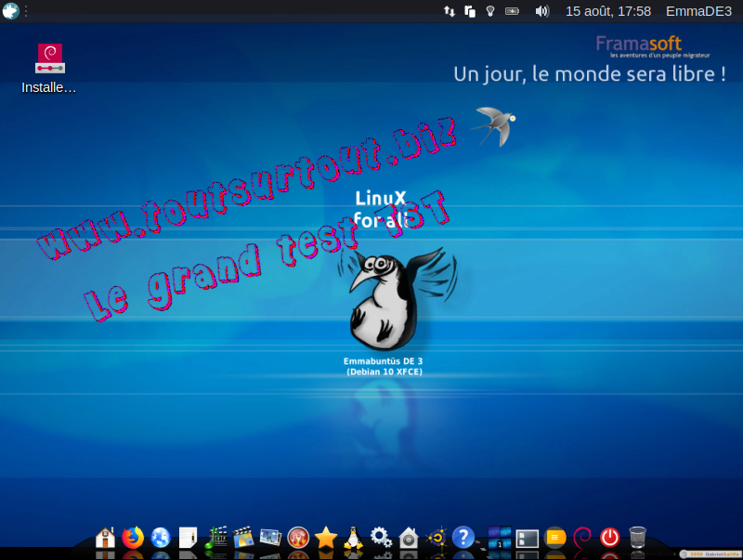Open the clapperboard and disc video icon in dock
Viewport: 743px width, 560px height.
click(243, 538)
